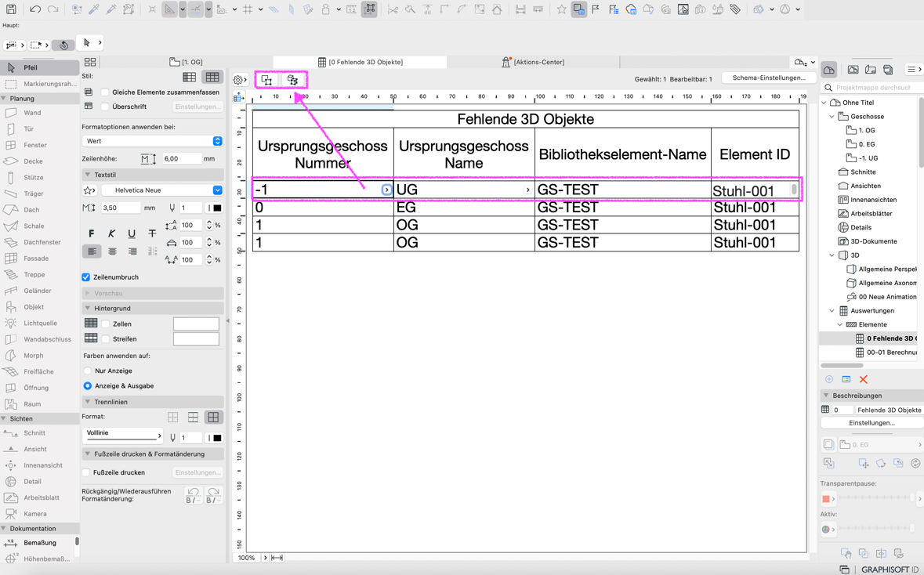Select the Nur Anzeige radio button

pyautogui.click(x=88, y=371)
